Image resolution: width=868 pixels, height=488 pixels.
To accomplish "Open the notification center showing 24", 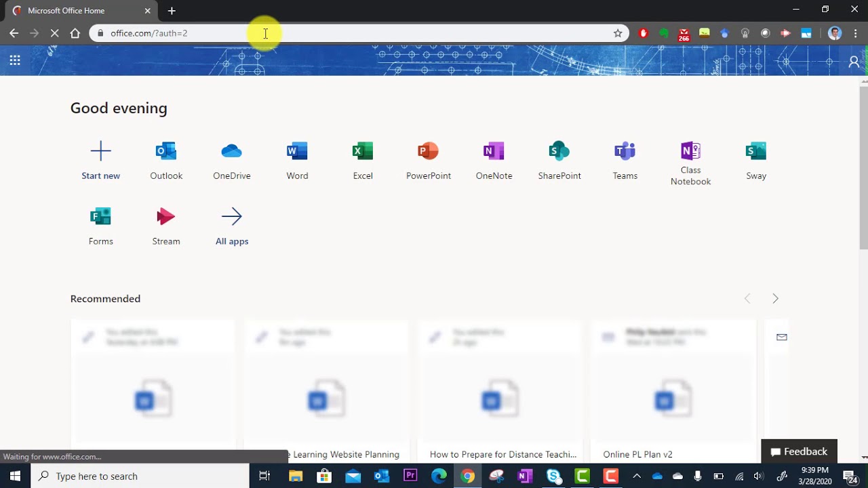I will coord(850,476).
